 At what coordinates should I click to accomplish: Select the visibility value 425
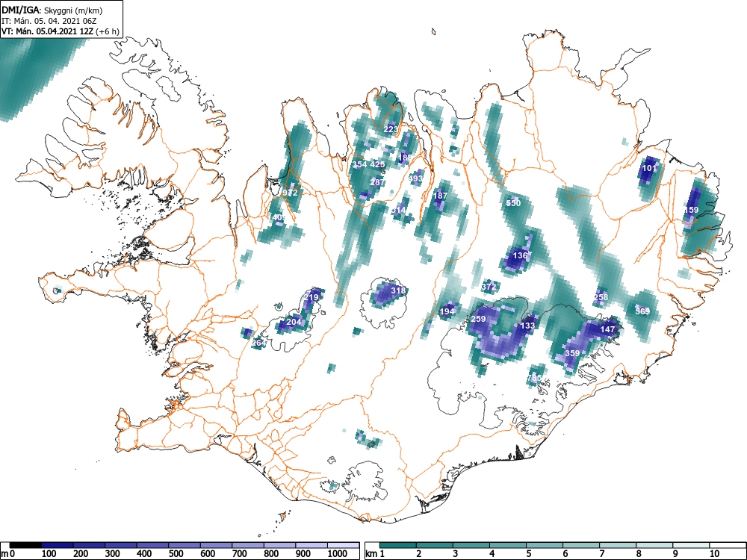click(x=377, y=164)
